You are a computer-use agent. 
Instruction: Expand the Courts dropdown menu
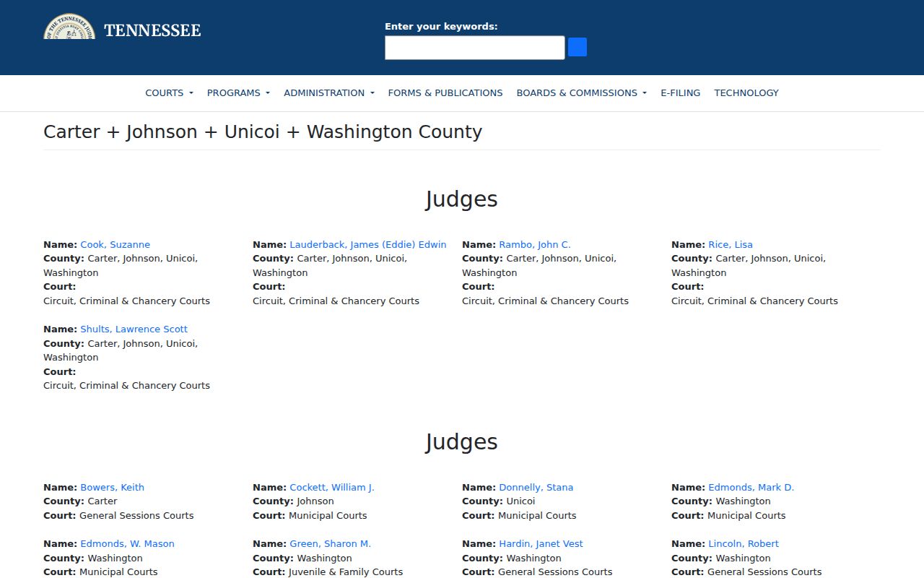click(169, 92)
